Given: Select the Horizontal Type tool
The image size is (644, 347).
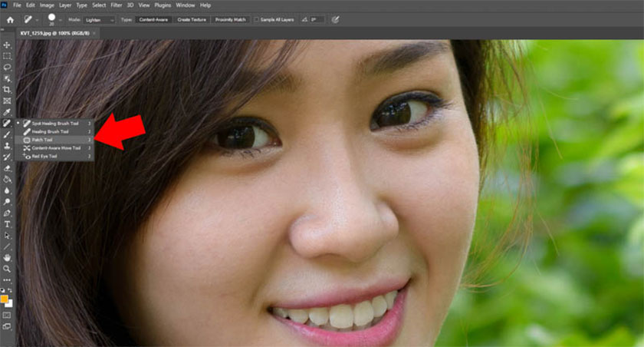Looking at the screenshot, I should (7, 224).
